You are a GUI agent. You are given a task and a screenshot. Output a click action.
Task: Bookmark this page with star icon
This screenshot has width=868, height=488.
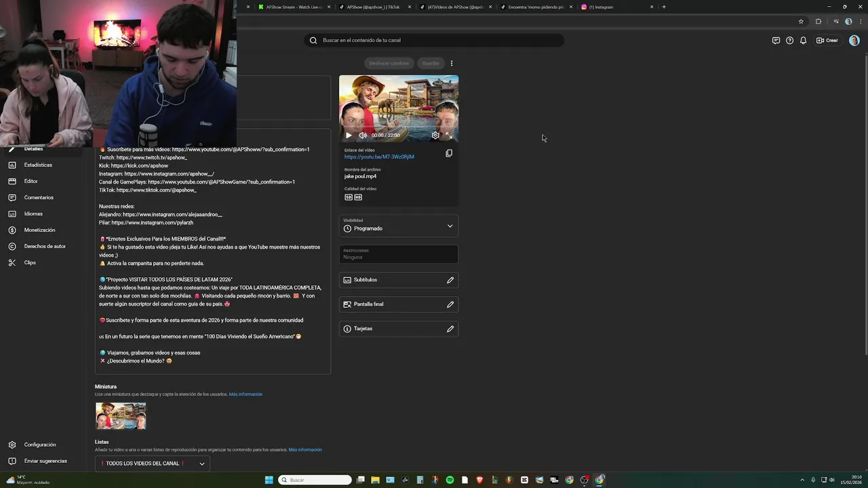[801, 21]
